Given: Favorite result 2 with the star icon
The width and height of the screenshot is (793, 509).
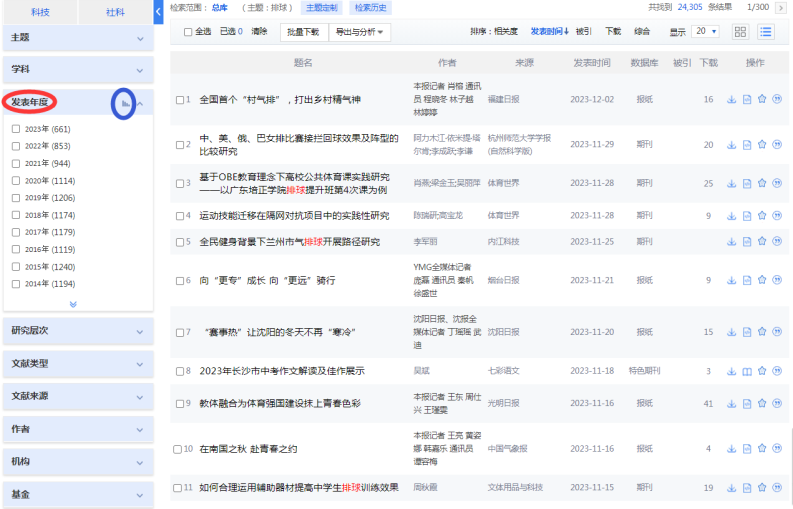Looking at the screenshot, I should coord(762,145).
